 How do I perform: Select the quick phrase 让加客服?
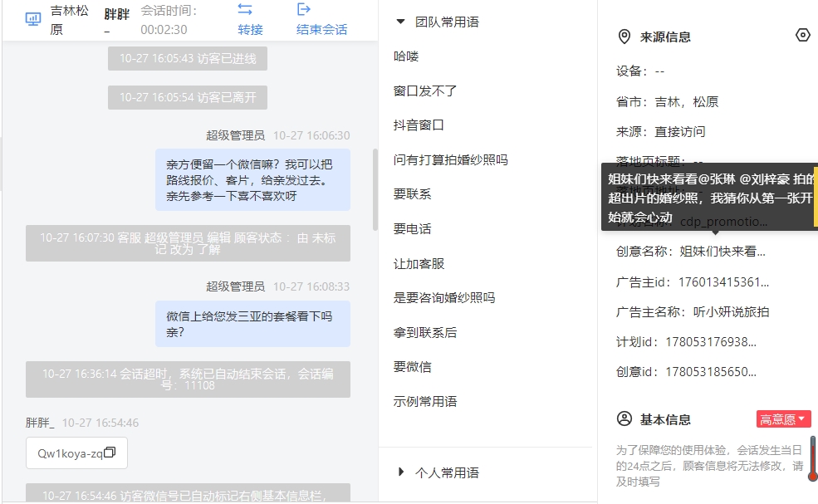[x=419, y=263]
